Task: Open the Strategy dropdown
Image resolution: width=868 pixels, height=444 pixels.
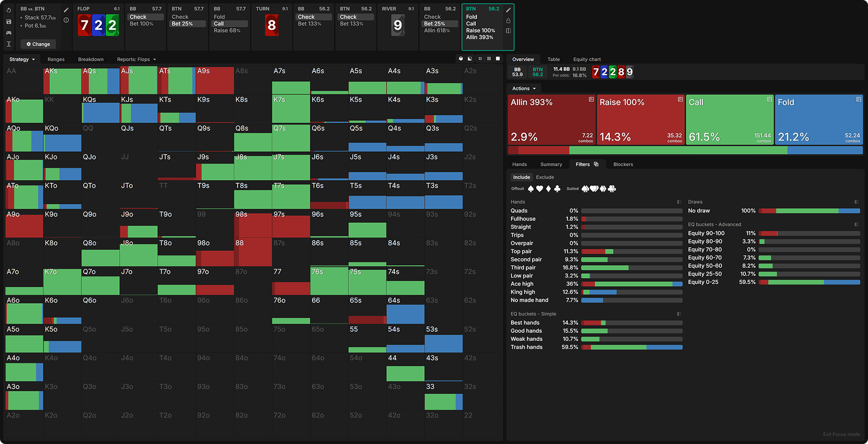Action: 22,60
